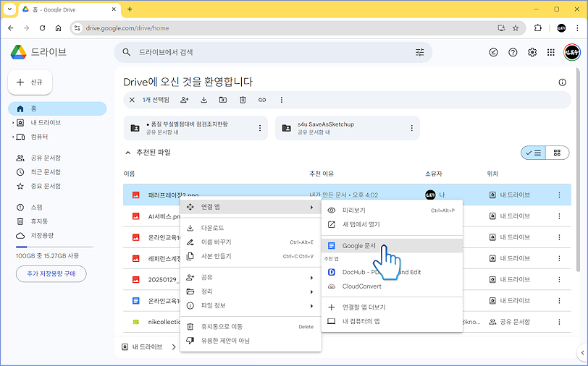Click 유용한 제안이 아님 entry
Screen dimensions: 588x366
coord(251,341)
